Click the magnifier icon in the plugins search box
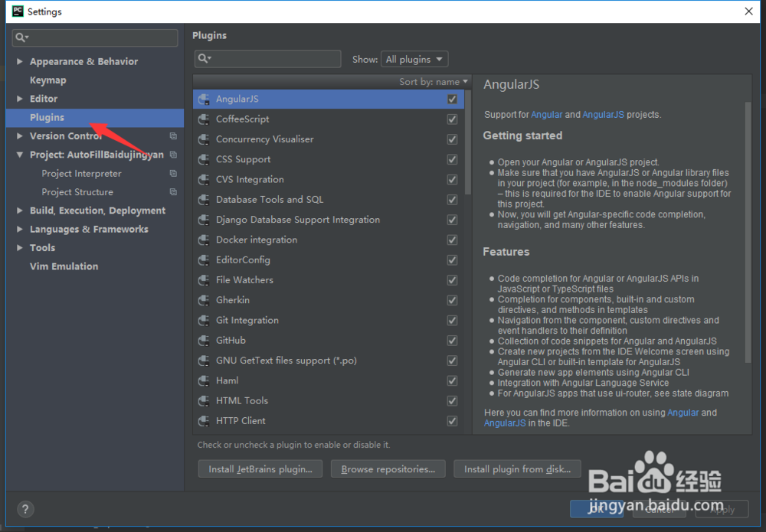The height and width of the screenshot is (532, 766). tap(205, 59)
